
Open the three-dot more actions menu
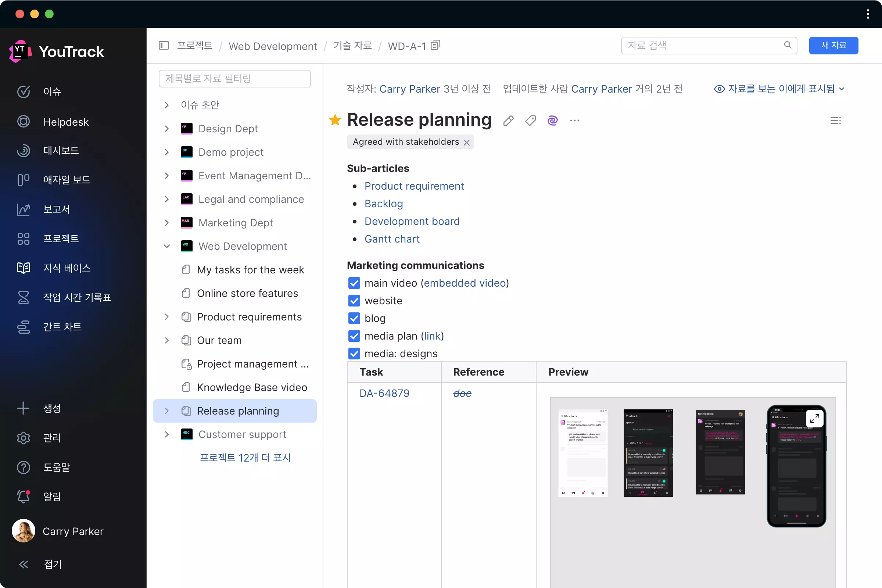point(574,121)
